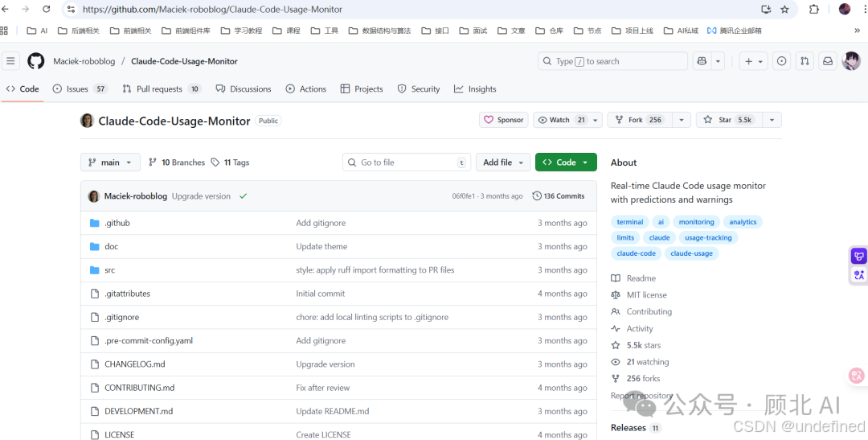The width and height of the screenshot is (868, 440).
Task: Open the user profile avatar menu
Action: (x=851, y=61)
